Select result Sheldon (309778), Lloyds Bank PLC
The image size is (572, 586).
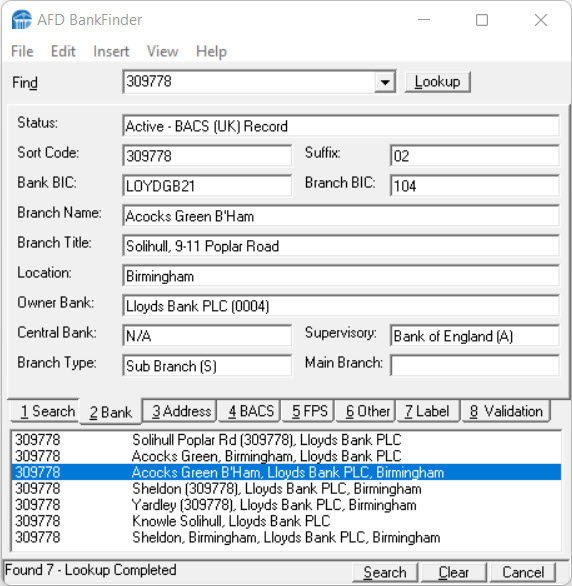coord(286,489)
